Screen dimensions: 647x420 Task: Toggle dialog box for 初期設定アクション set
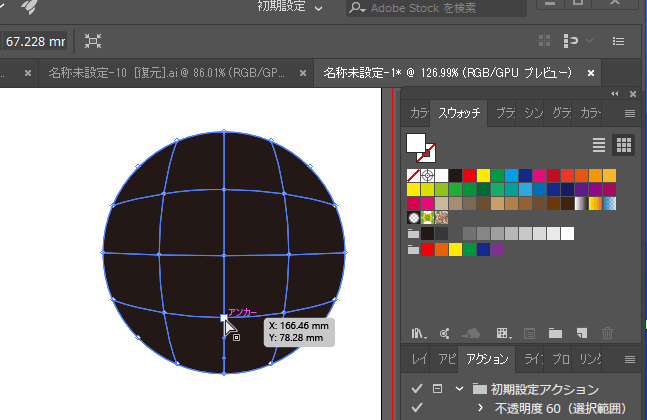click(x=437, y=389)
